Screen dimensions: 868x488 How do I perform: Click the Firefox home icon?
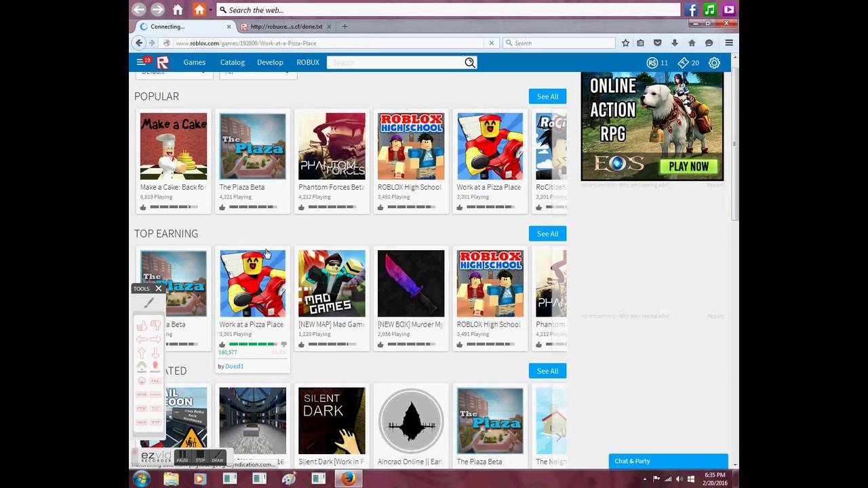pos(692,43)
